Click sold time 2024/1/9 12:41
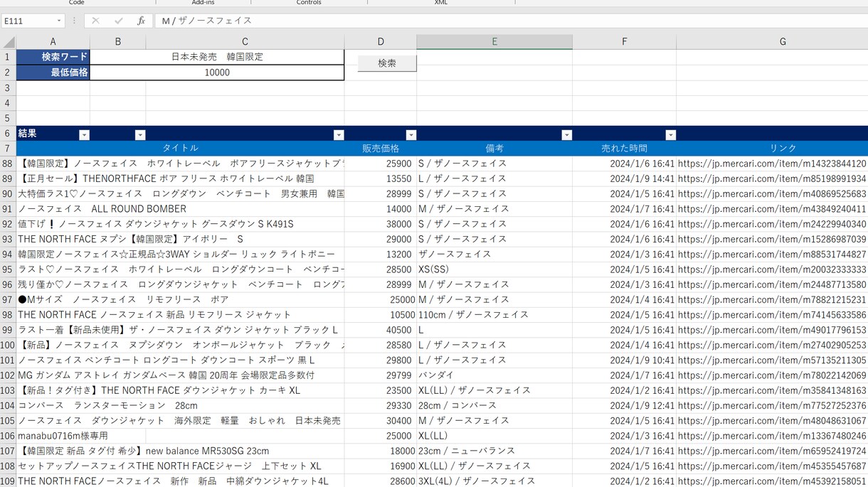Viewport: 868px width, 487px height. [x=624, y=405]
